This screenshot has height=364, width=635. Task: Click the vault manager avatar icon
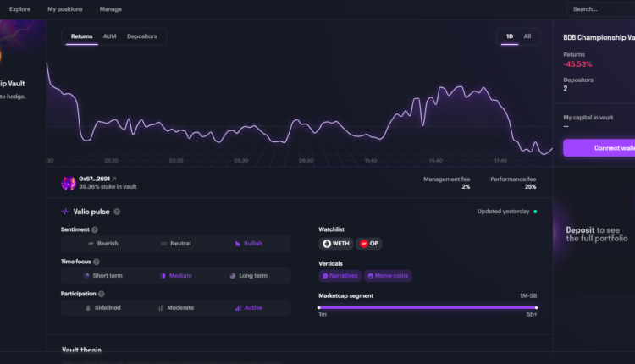point(69,183)
